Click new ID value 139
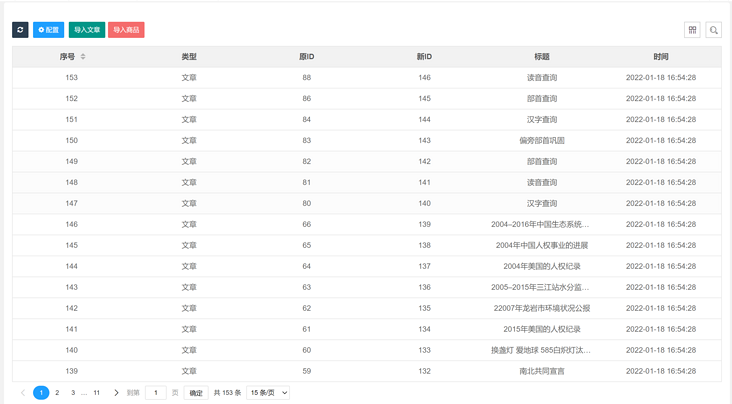 click(424, 224)
